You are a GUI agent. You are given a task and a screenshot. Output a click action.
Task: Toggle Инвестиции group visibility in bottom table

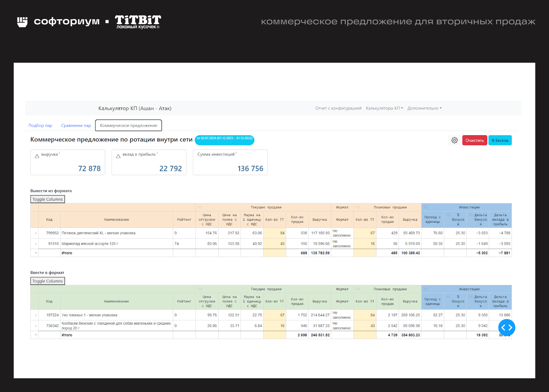(426, 289)
